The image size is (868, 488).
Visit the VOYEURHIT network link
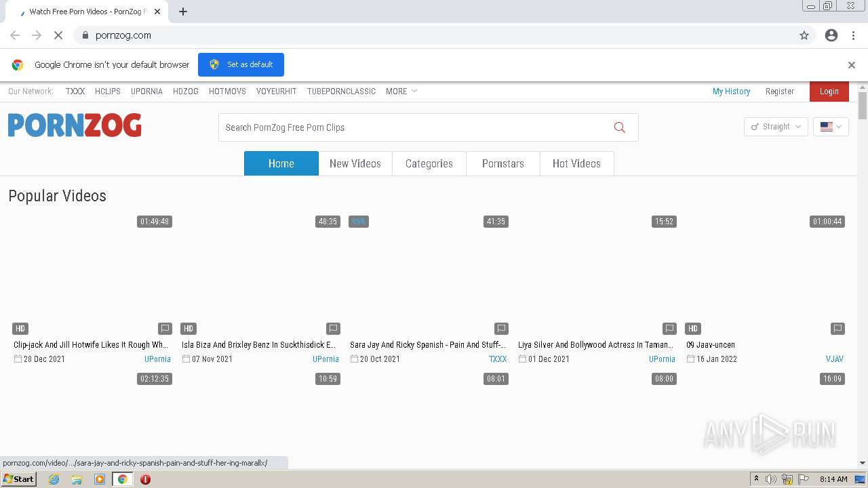pos(277,91)
